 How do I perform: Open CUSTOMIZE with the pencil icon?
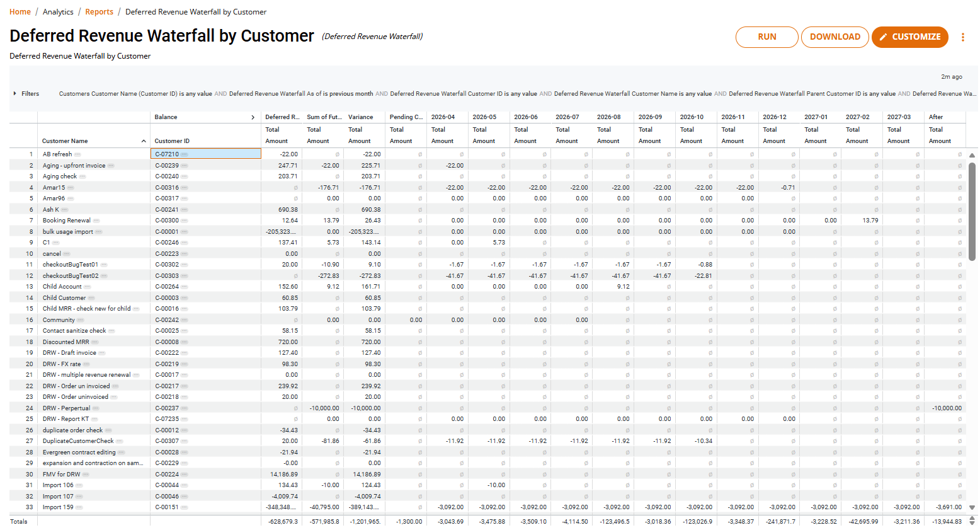point(909,37)
